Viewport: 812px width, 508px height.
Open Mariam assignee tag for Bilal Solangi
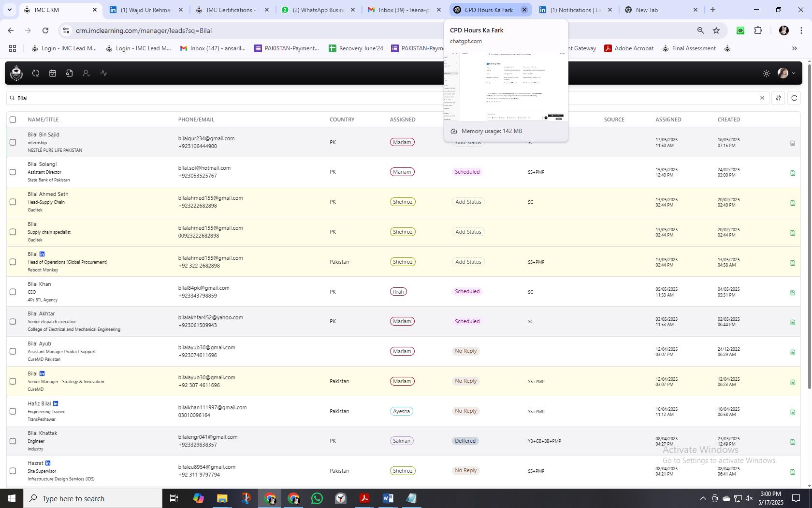click(x=402, y=172)
